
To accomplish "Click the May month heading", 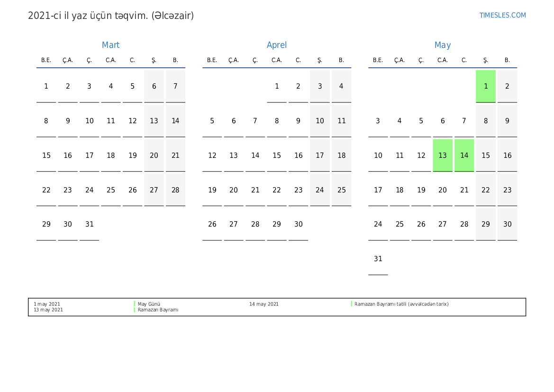I will [x=442, y=45].
